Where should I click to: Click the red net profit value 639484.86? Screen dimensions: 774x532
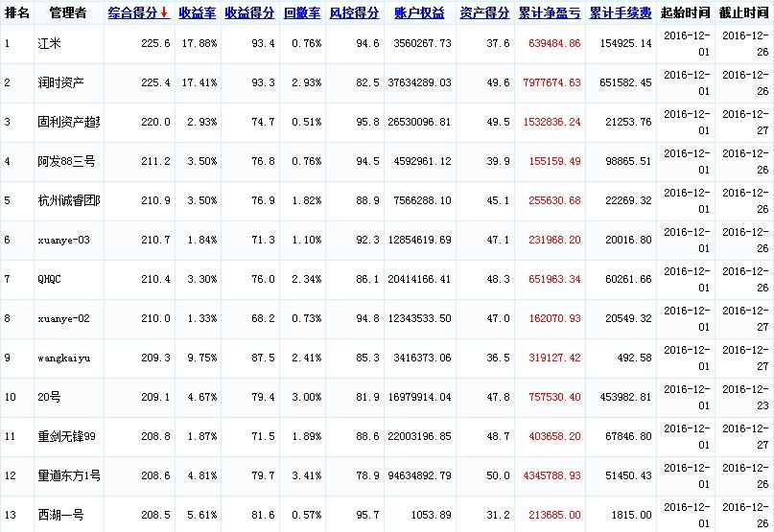point(550,44)
